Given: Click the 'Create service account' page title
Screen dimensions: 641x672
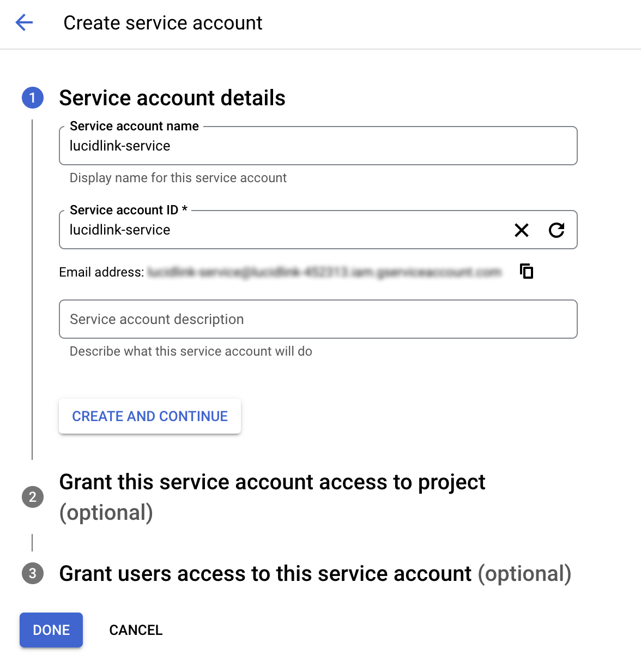Looking at the screenshot, I should coord(163,23).
